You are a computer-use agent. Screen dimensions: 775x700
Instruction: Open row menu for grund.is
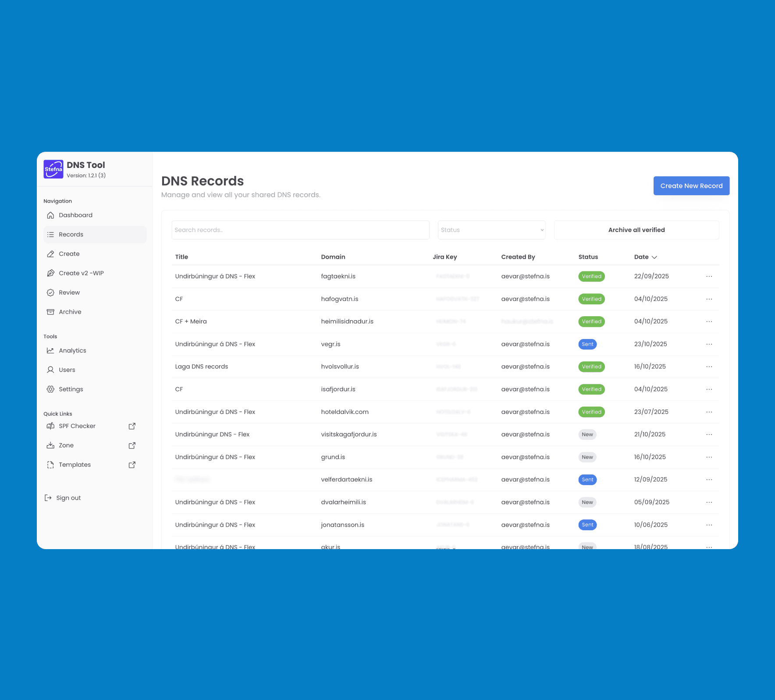[x=709, y=457]
